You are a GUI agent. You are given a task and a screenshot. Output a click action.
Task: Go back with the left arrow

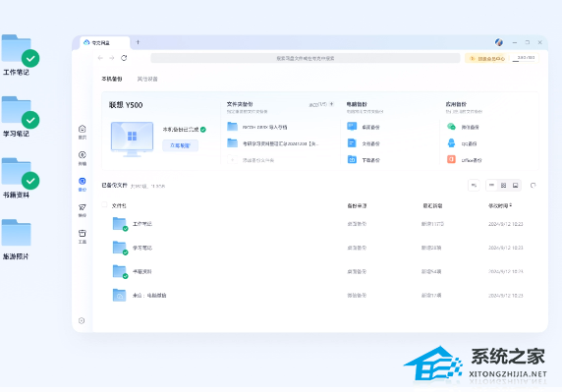[100, 58]
